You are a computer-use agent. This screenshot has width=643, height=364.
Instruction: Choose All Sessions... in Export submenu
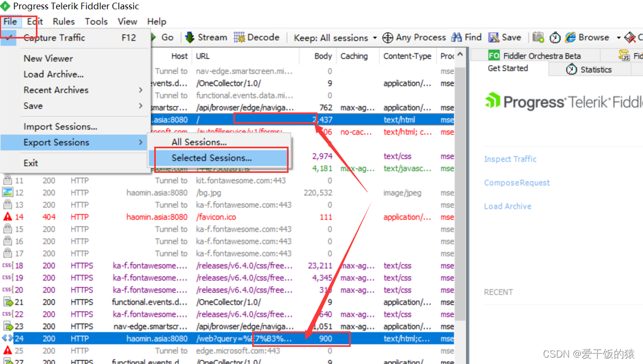[x=219, y=142]
